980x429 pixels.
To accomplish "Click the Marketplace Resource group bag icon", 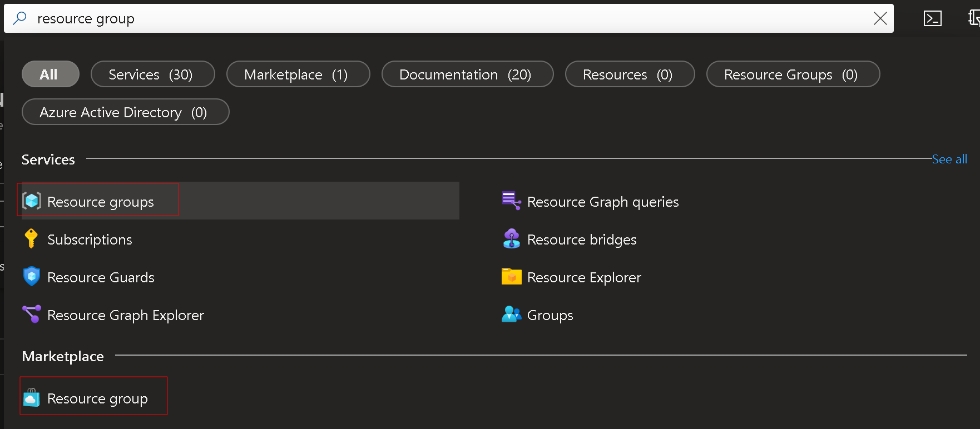I will 32,397.
